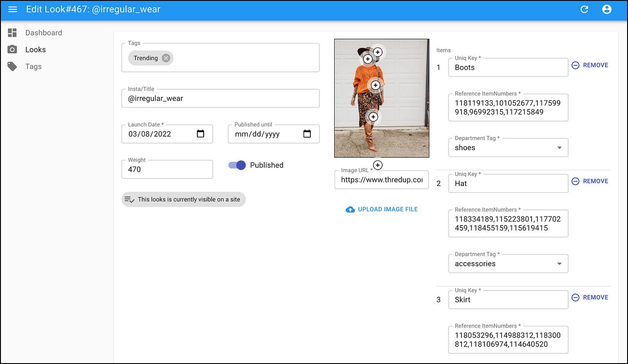Click the Tags input field
The width and height of the screenshot is (628, 364).
click(x=220, y=57)
